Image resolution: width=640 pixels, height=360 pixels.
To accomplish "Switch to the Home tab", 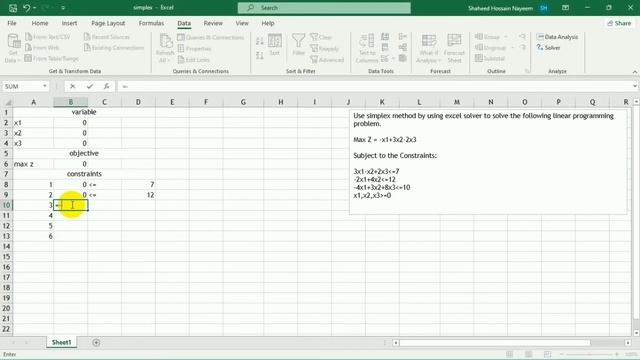I will pos(40,23).
